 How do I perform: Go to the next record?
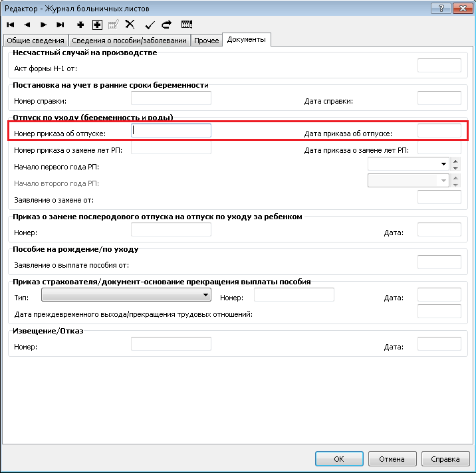click(x=44, y=25)
